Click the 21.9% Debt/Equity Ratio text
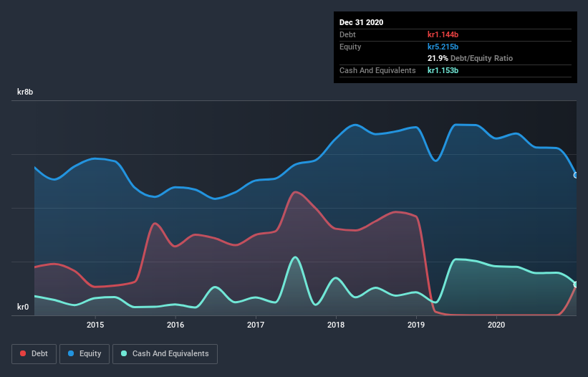 pos(470,58)
